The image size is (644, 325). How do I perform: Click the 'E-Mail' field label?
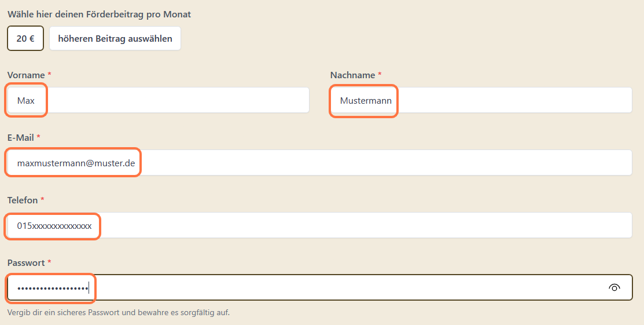(x=20, y=137)
